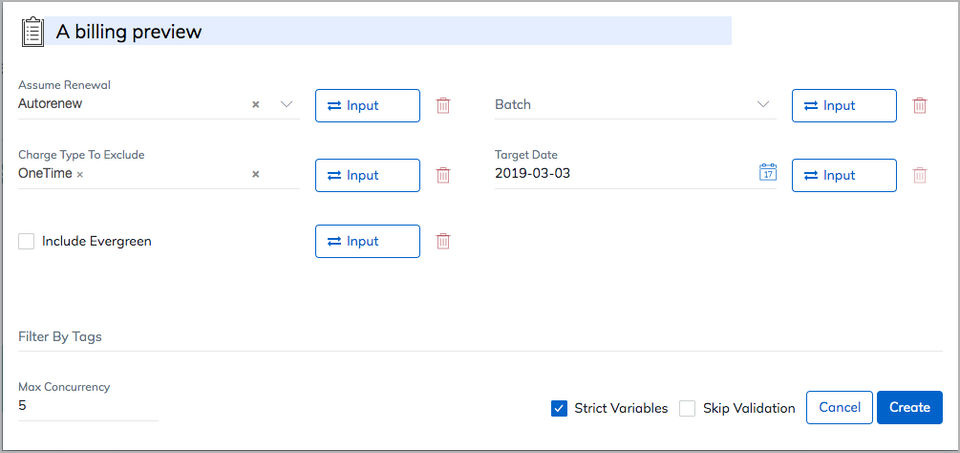
Task: Click trash icon next to Charge Type To Exclude
Action: (443, 175)
